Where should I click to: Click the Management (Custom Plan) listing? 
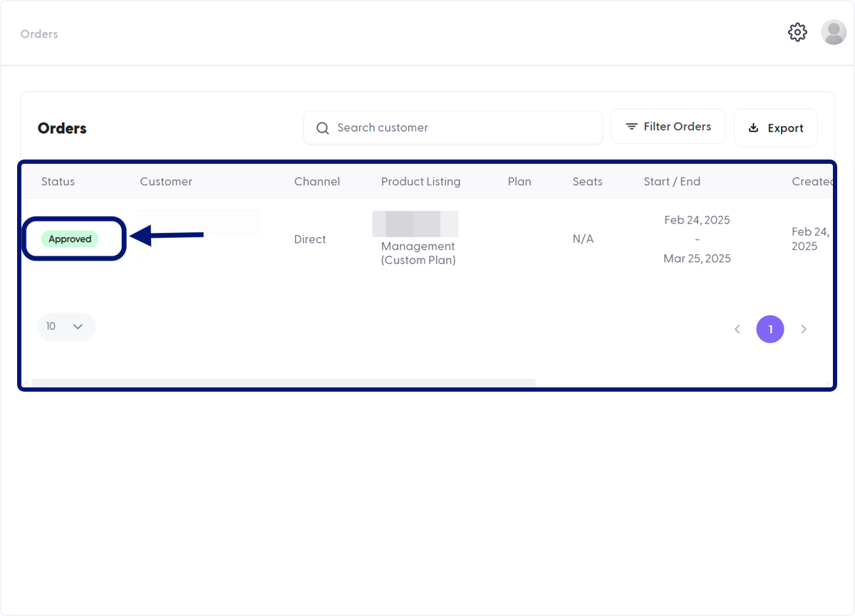[418, 253]
